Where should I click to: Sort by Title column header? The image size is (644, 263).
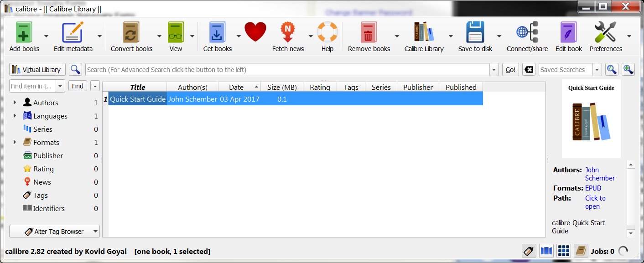pyautogui.click(x=138, y=87)
